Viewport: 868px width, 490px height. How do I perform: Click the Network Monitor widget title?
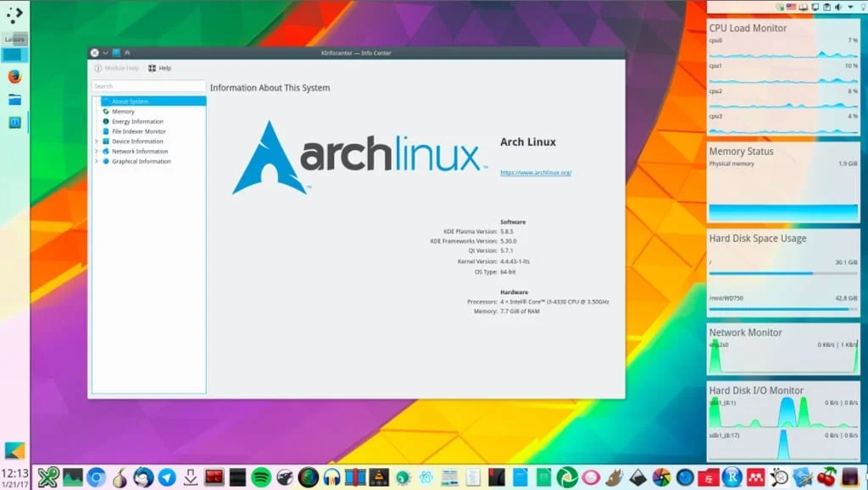point(745,332)
